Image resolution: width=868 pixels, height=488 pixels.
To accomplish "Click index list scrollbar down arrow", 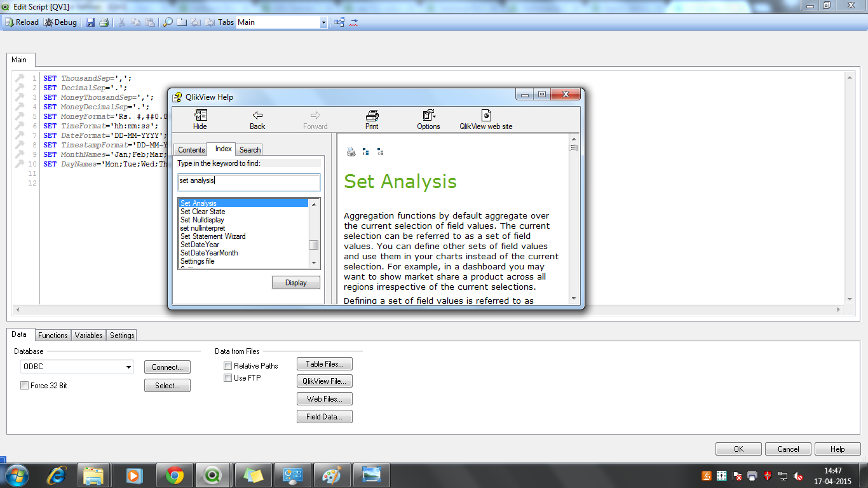I will pyautogui.click(x=314, y=263).
